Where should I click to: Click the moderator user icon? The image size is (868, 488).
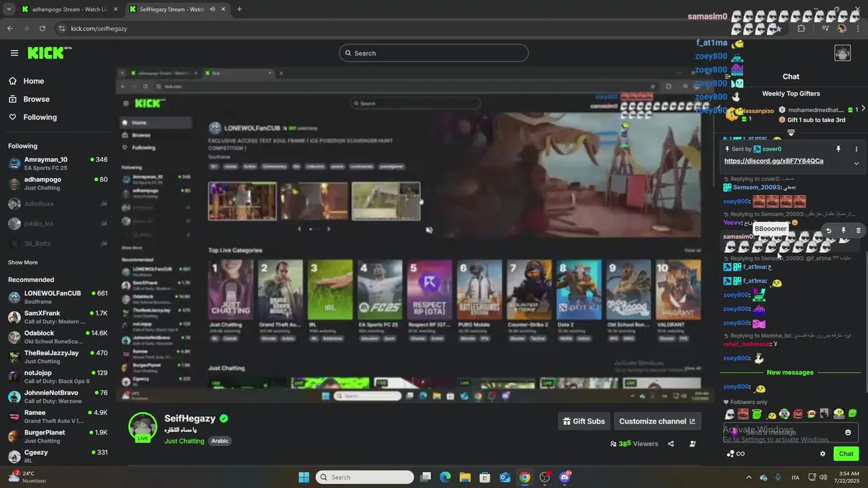[692, 444]
